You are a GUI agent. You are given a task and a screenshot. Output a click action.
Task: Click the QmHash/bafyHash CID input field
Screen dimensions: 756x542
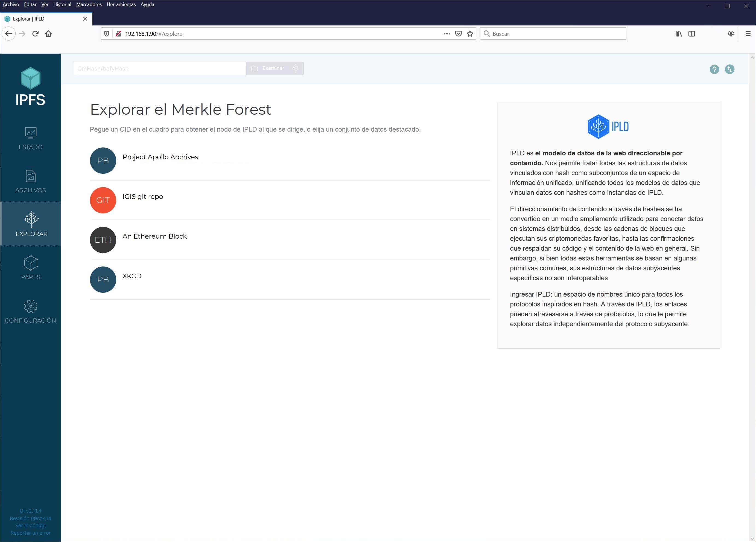click(160, 69)
